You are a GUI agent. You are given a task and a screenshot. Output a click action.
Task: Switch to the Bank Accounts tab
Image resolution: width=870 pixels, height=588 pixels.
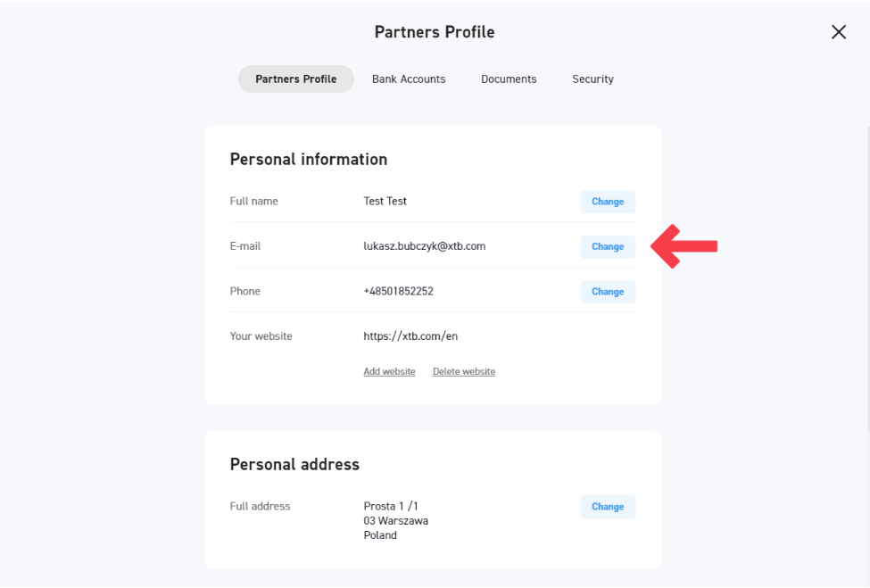(409, 79)
